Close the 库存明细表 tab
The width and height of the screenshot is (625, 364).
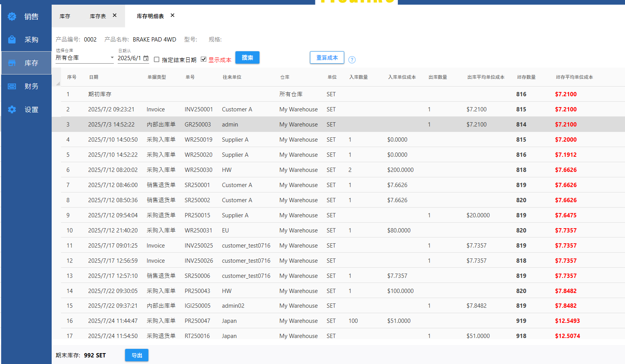(172, 16)
